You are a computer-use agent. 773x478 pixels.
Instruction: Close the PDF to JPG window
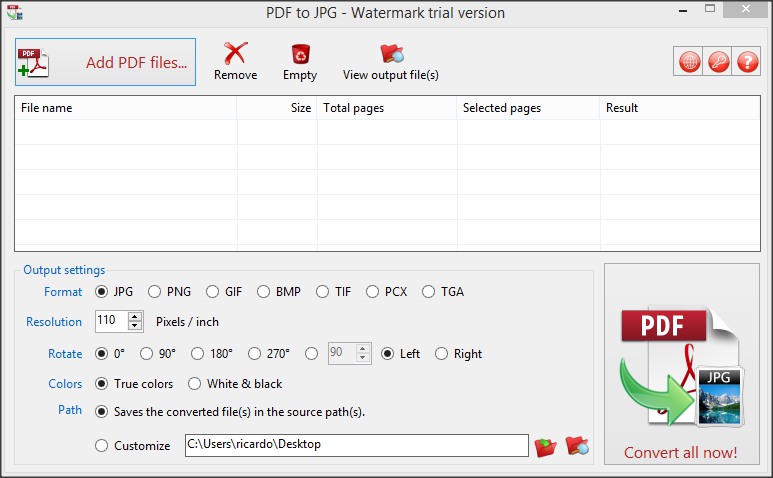click(x=745, y=9)
